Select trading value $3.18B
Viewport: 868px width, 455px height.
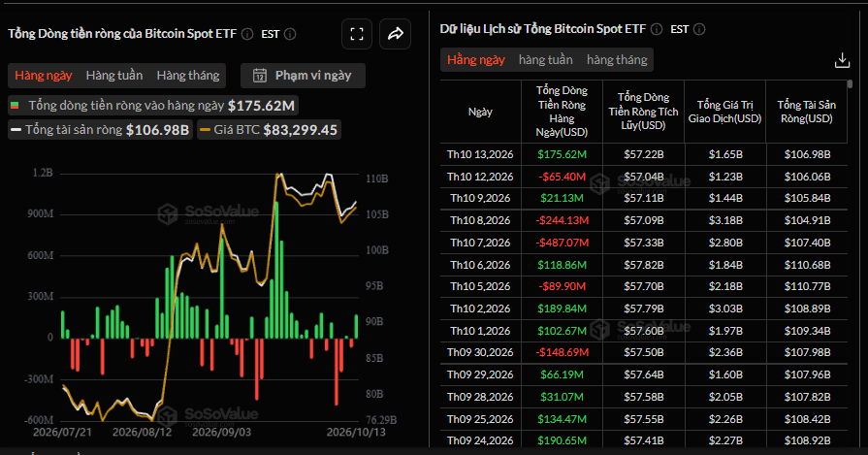pos(724,220)
